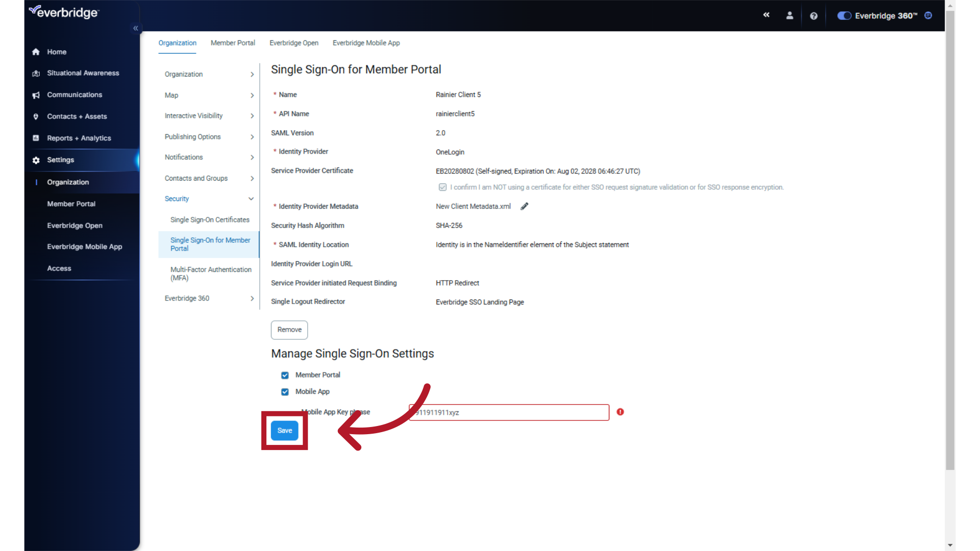Select the Reports + Analytics chart icon
This screenshot has height=551, width=980.
point(36,138)
